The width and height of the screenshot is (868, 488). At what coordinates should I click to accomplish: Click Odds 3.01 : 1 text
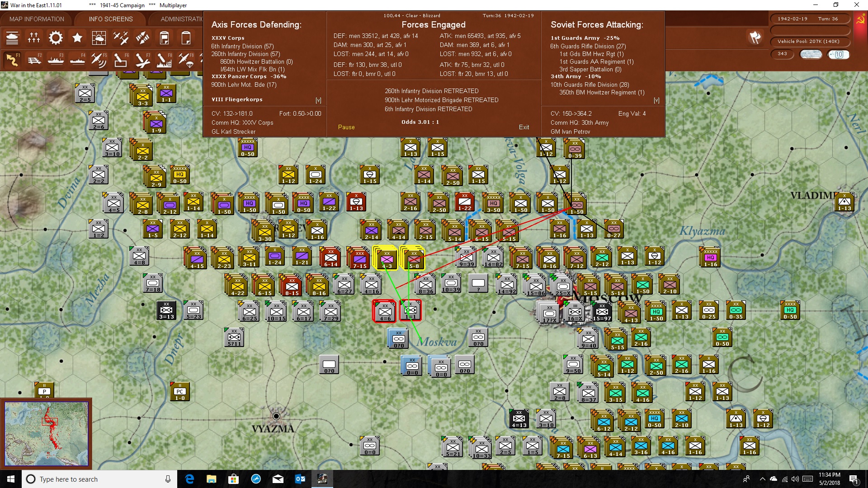(420, 122)
